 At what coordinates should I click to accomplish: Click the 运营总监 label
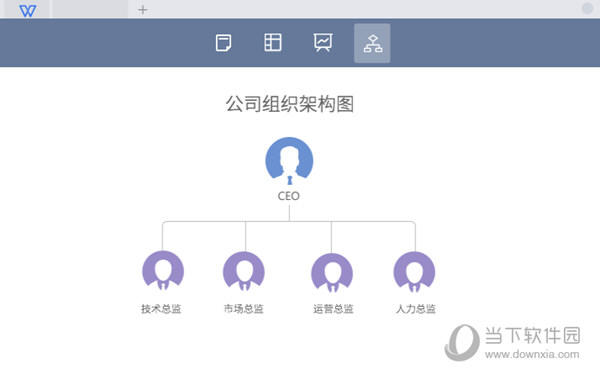point(333,309)
